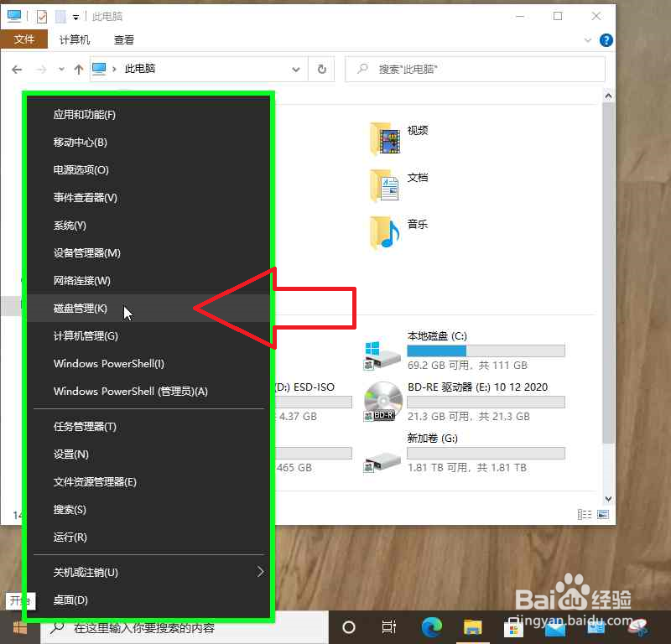Open Cortana circle on taskbar

349,627
